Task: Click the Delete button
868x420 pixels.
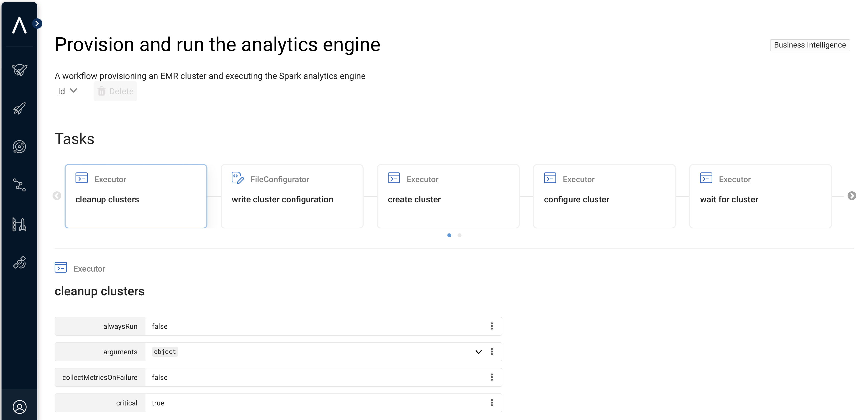Action: (115, 91)
